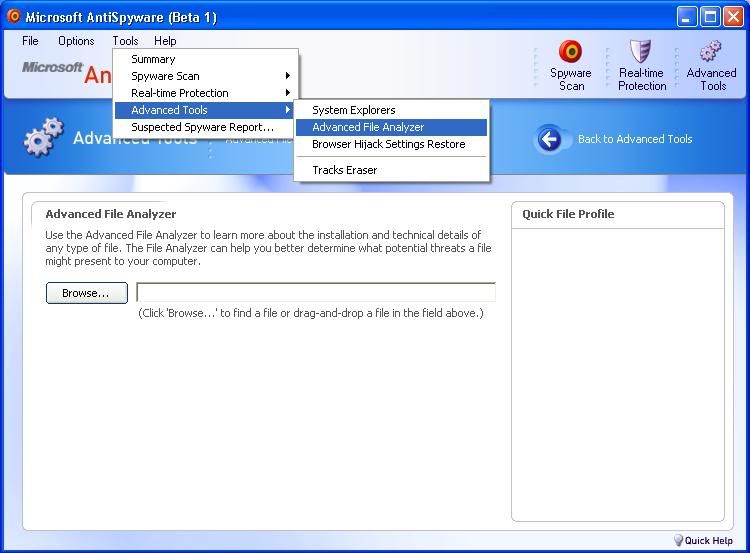Click the Advanced File Analyzer panel heading
The image size is (750, 553).
(111, 214)
